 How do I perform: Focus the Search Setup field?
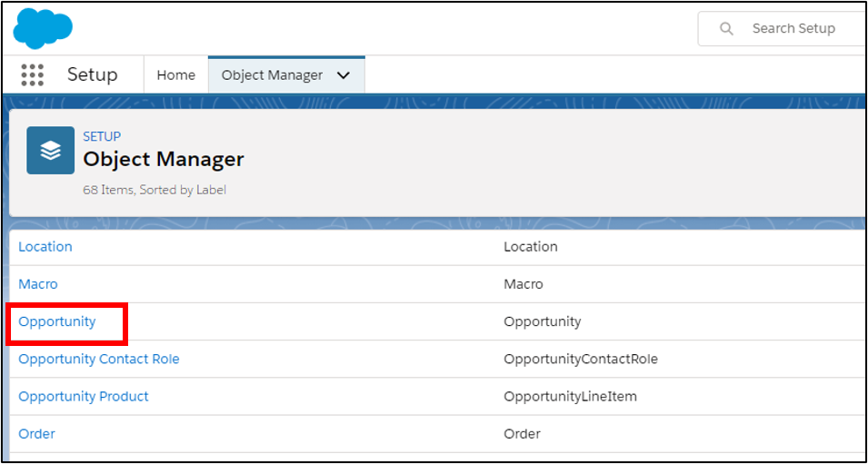(783, 29)
